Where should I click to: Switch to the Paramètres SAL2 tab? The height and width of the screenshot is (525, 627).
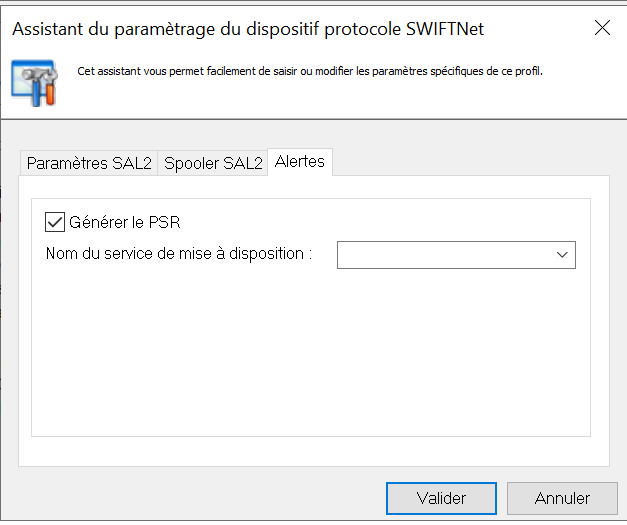89,163
